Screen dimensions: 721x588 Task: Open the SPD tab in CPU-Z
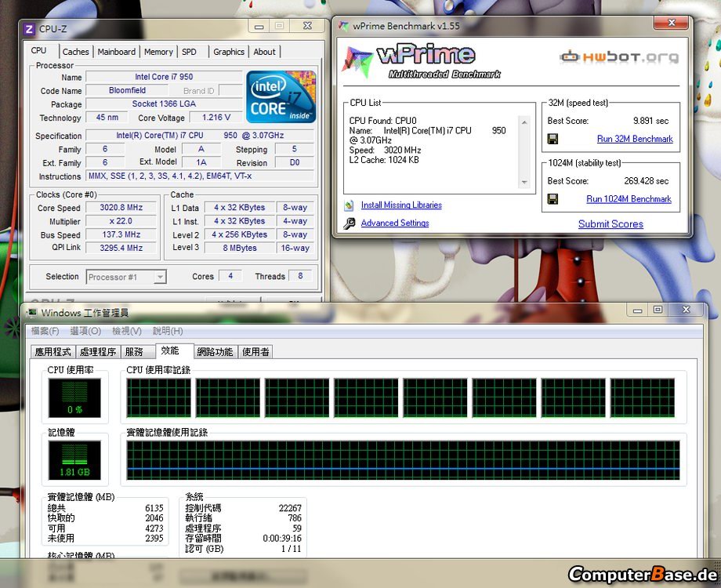pyautogui.click(x=189, y=52)
